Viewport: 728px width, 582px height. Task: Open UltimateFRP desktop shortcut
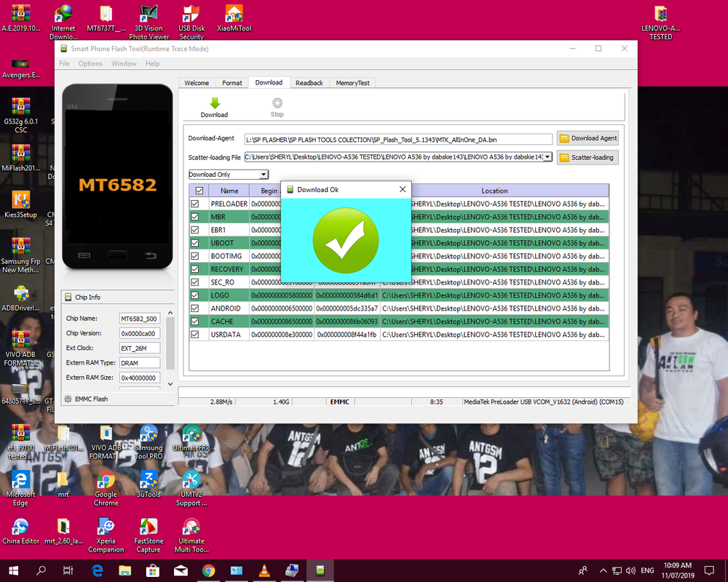click(x=191, y=438)
